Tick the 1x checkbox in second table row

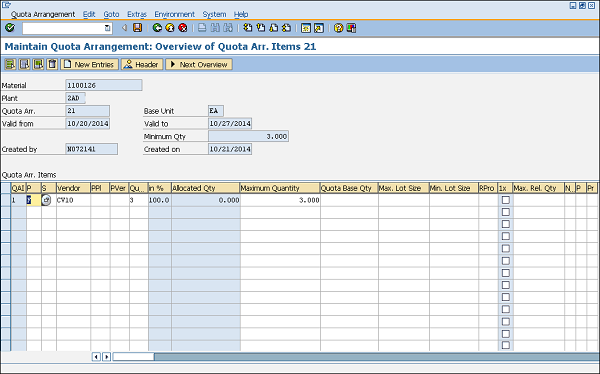click(x=505, y=212)
